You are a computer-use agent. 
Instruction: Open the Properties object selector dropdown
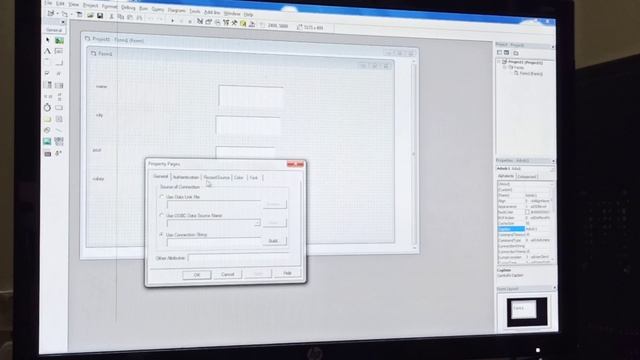(552, 169)
